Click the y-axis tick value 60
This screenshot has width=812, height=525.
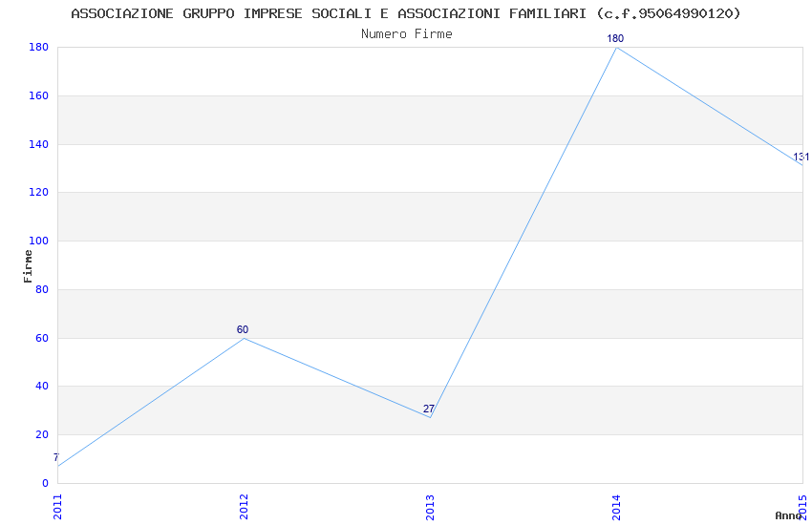pyautogui.click(x=42, y=338)
